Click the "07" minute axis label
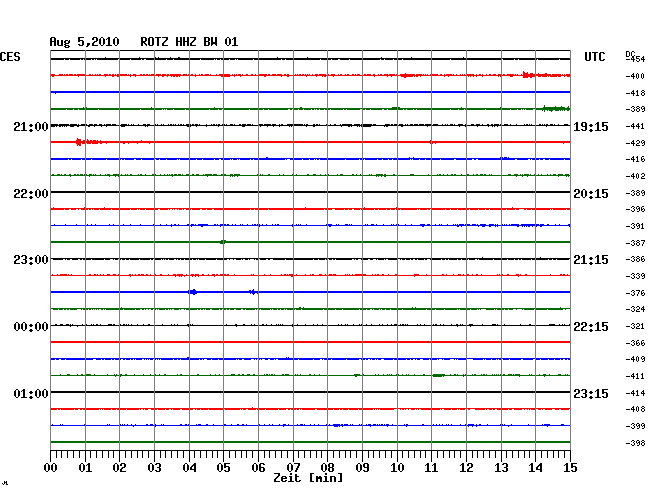This screenshot has height=494, width=650. point(293,468)
